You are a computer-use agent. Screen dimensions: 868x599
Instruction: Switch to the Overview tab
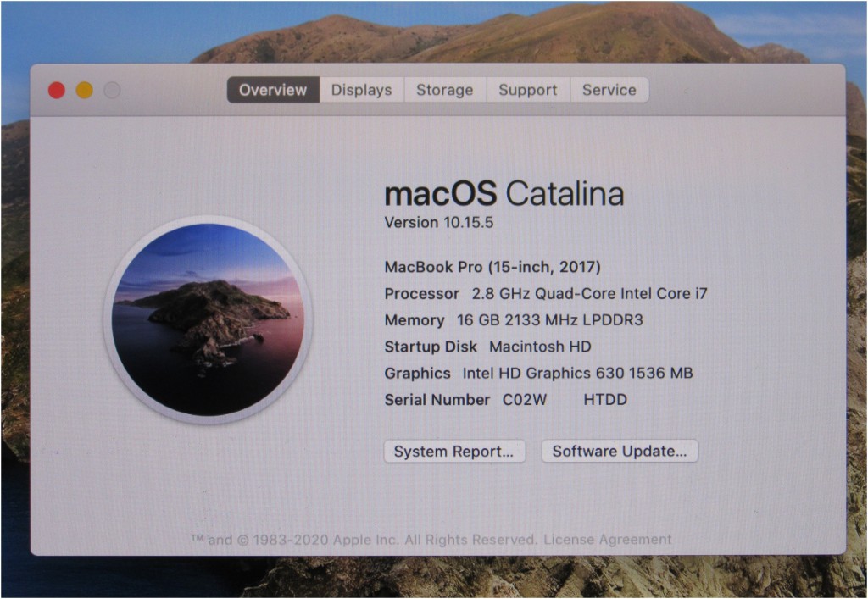pos(273,90)
